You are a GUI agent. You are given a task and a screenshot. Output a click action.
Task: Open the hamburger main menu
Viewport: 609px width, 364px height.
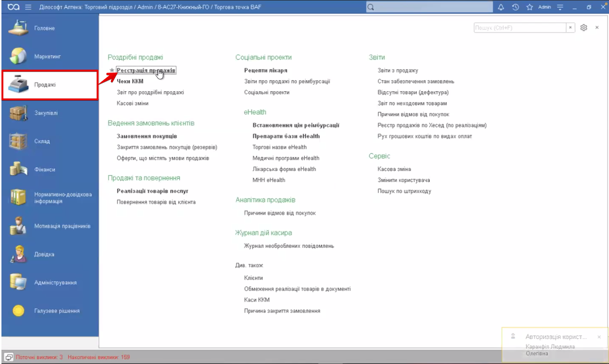pyautogui.click(x=28, y=7)
